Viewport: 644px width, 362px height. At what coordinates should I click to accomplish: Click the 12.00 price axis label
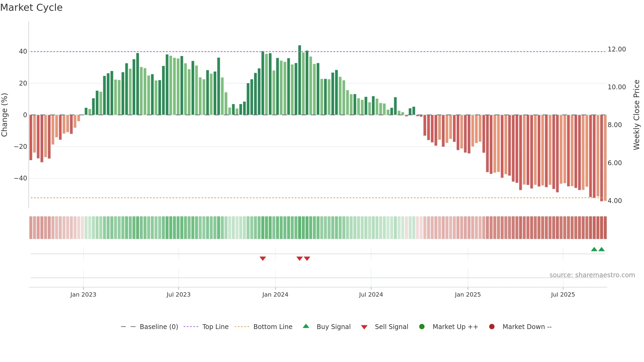617,49
